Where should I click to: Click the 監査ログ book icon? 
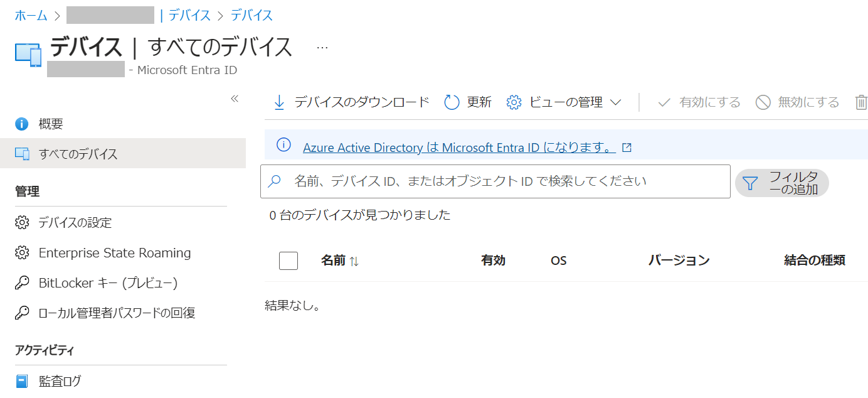coord(22,381)
